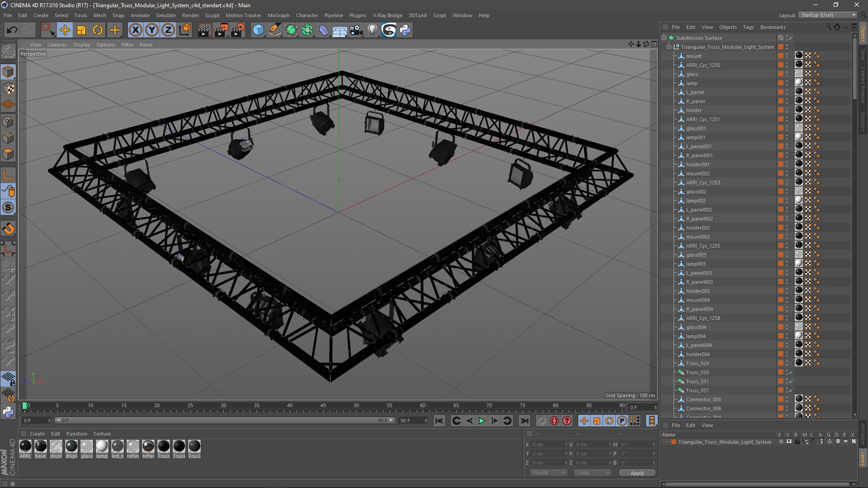
Task: Toggle Truss_037 enable checkmark
Action: 791,390
